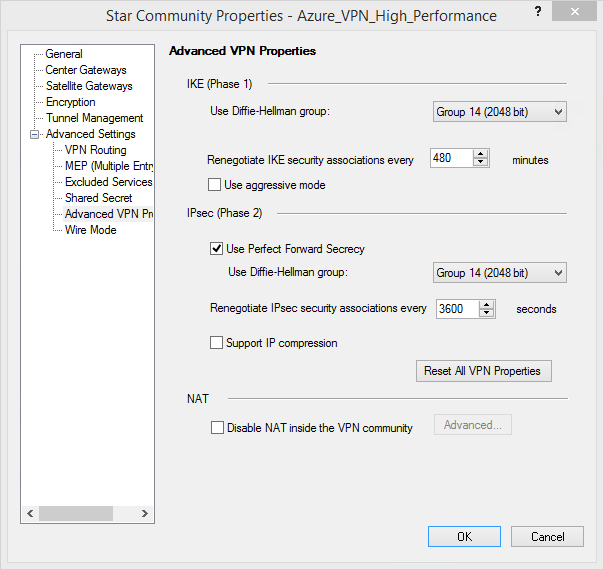Uncheck Use Perfect Forward Secrecy

point(216,249)
